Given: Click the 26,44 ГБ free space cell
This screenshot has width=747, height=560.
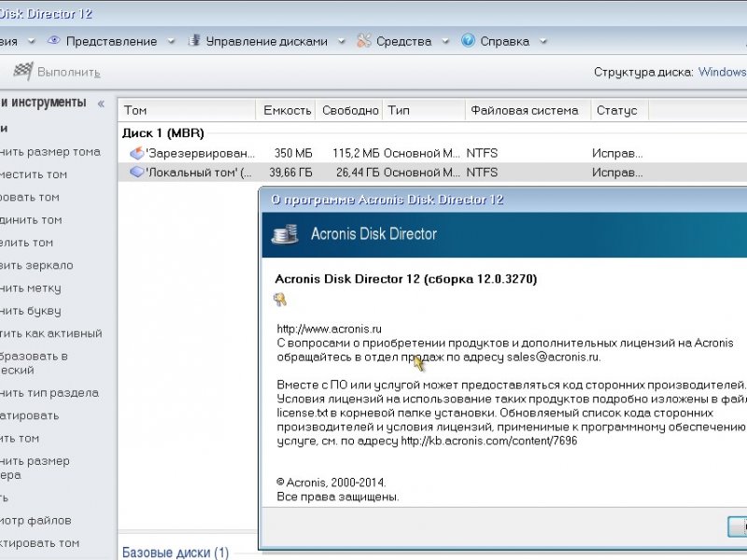Looking at the screenshot, I should pos(358,173).
